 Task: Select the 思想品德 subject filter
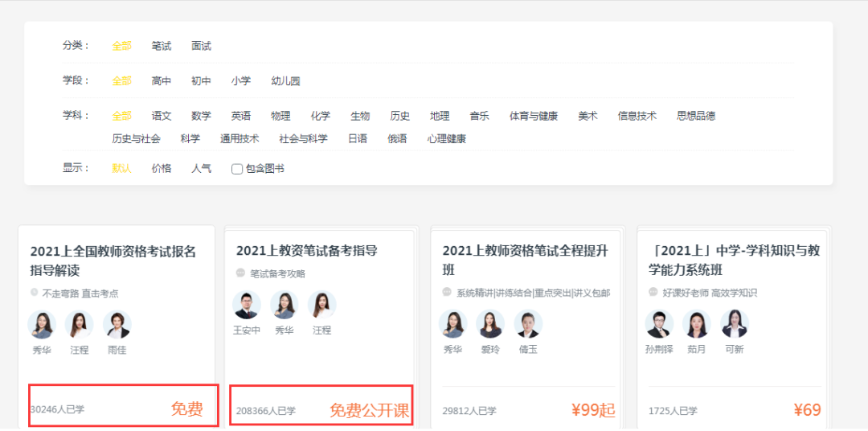[696, 116]
